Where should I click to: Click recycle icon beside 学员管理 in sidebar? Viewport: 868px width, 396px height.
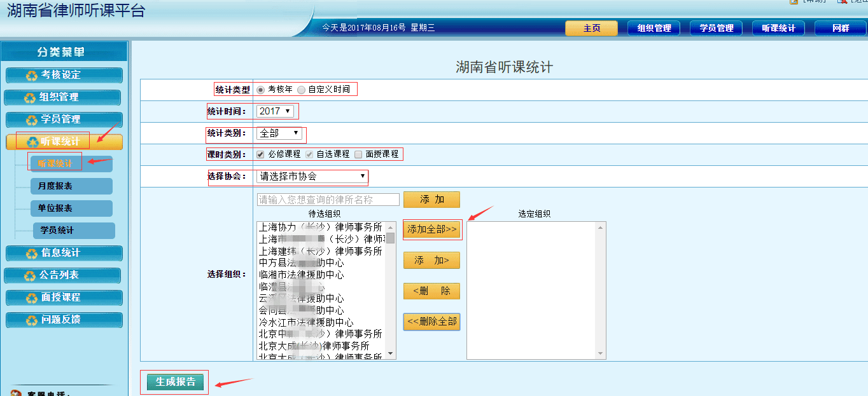tap(32, 120)
